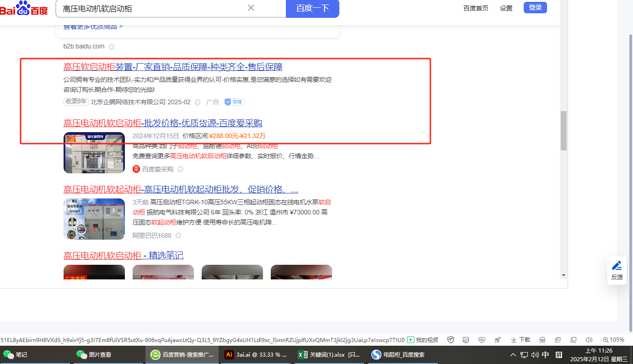
Task: Expand the arrow beside 百度爱采购 source
Action: tap(180, 169)
